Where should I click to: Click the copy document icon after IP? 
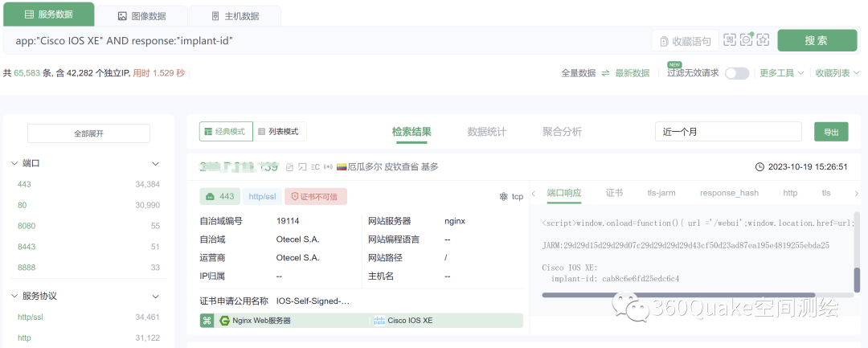289,166
